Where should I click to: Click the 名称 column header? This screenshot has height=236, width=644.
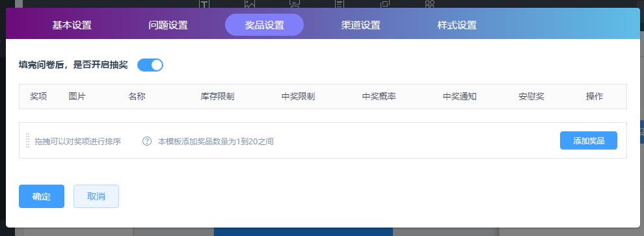pos(137,96)
